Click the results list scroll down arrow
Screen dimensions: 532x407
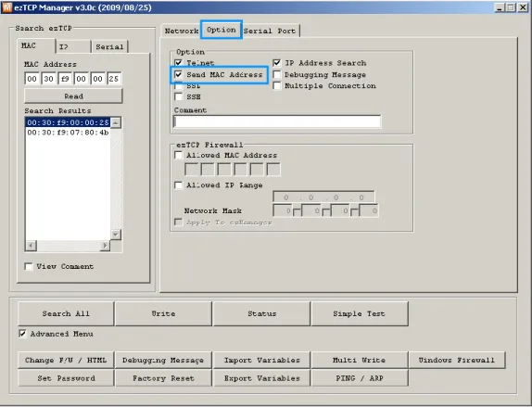click(116, 235)
